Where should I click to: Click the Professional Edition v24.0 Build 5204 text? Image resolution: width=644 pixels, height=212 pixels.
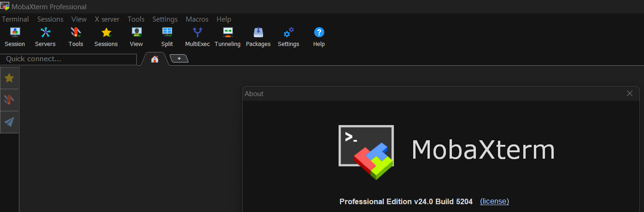click(406, 201)
